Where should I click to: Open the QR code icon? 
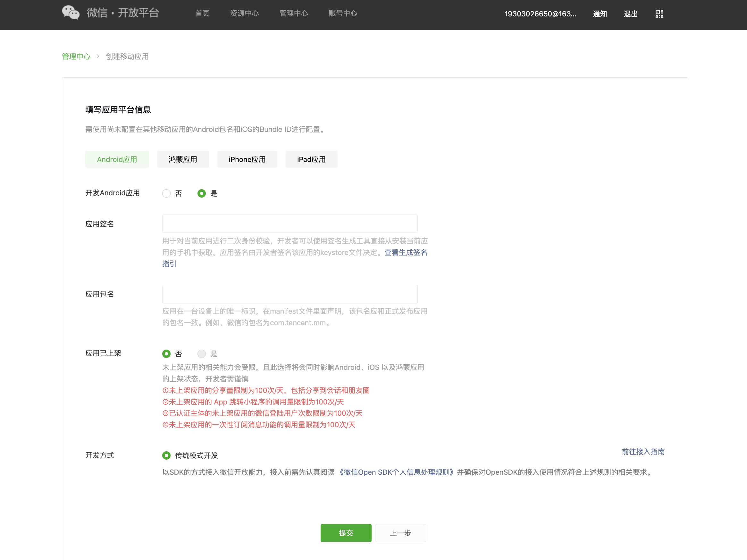coord(659,14)
